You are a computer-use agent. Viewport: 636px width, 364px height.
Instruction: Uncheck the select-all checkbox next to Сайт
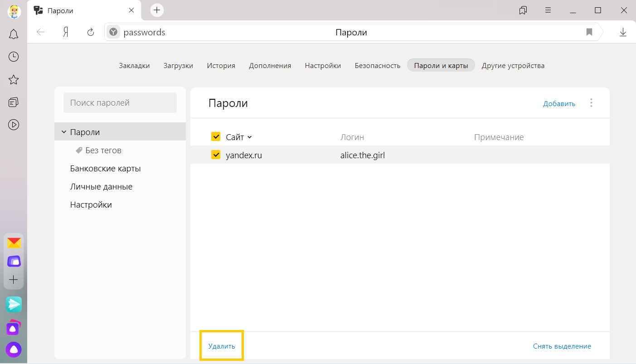[216, 137]
